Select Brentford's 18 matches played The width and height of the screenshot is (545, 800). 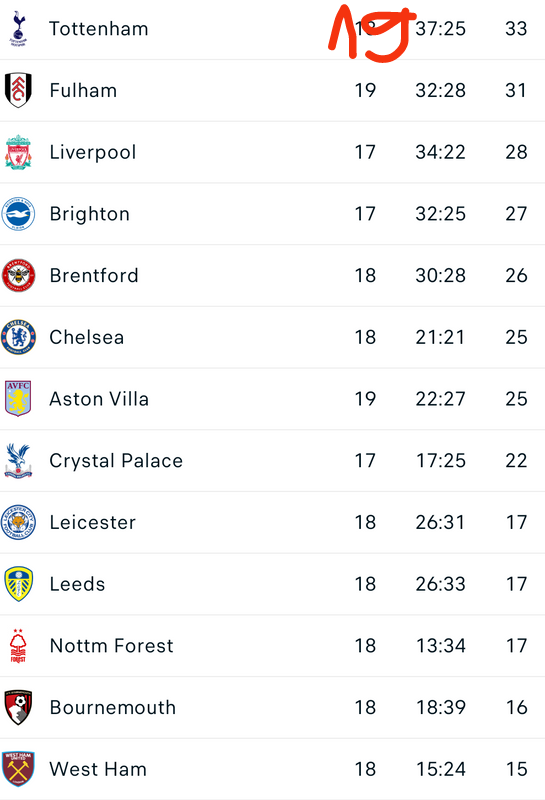click(365, 276)
